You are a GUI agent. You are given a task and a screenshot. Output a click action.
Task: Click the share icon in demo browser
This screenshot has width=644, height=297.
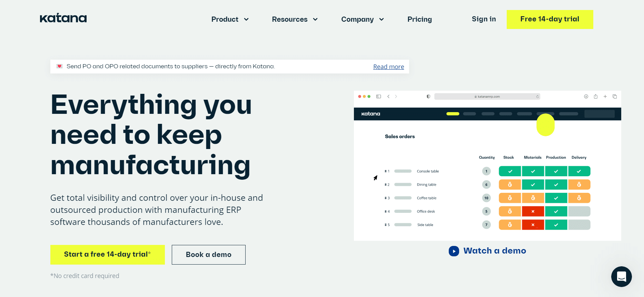pyautogui.click(x=596, y=97)
